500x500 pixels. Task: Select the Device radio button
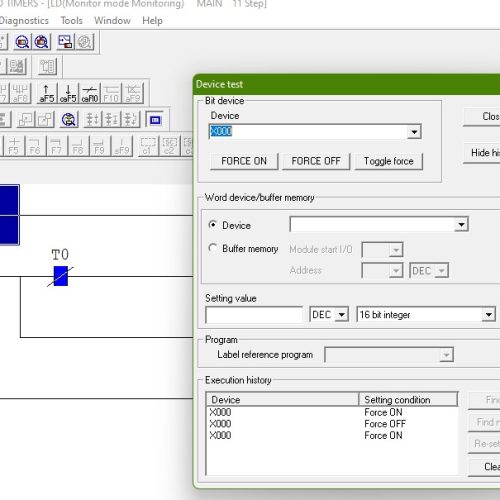click(212, 224)
